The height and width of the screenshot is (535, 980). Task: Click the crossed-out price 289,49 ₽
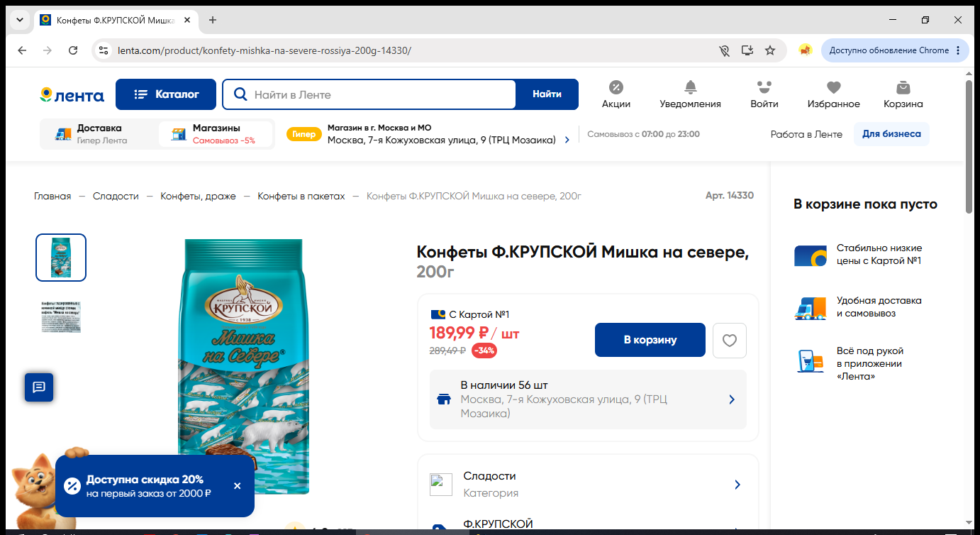(x=447, y=351)
